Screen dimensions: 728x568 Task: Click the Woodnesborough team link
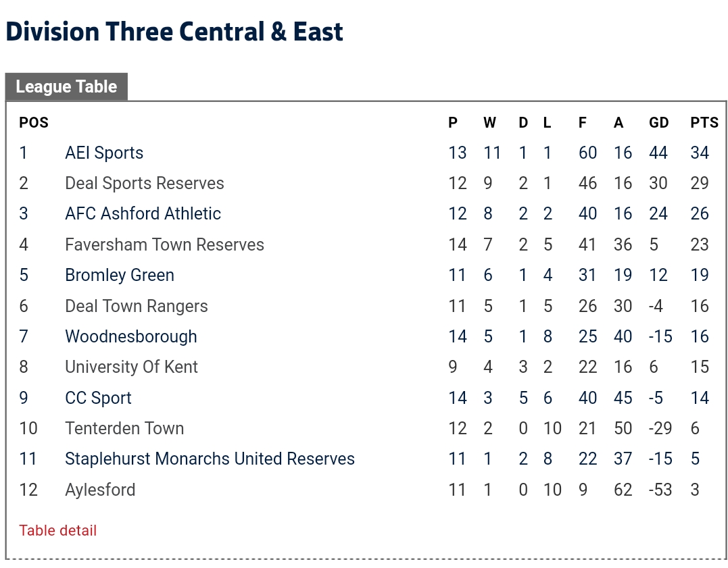point(131,336)
